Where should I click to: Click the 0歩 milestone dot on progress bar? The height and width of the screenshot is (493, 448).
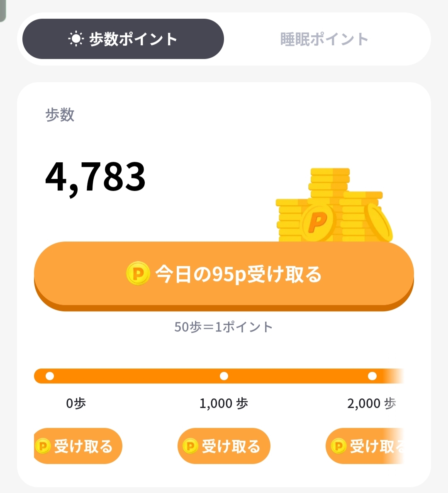click(x=50, y=376)
